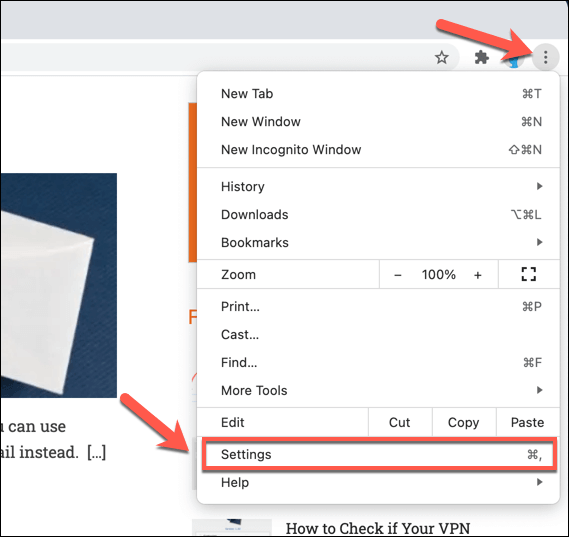The height and width of the screenshot is (537, 569).
Task: Choose New Window from the menu
Action: pyautogui.click(x=378, y=122)
